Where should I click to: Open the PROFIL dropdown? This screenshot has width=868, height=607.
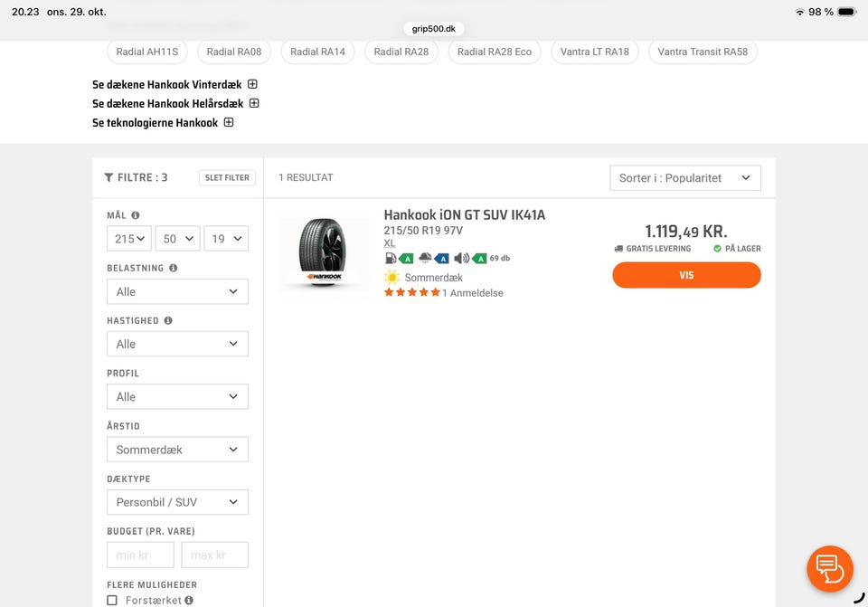[x=178, y=396]
